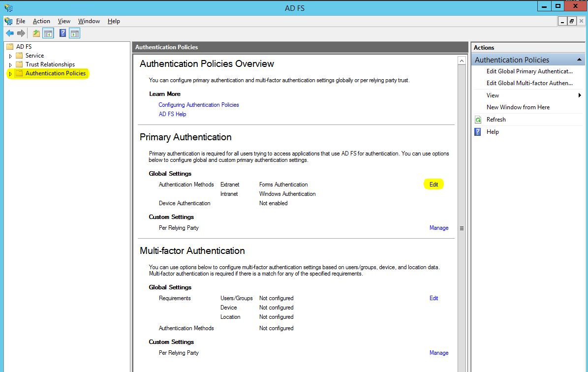Click the Forms Authentication value
Viewport: 588px width, 372px height.
click(x=283, y=185)
